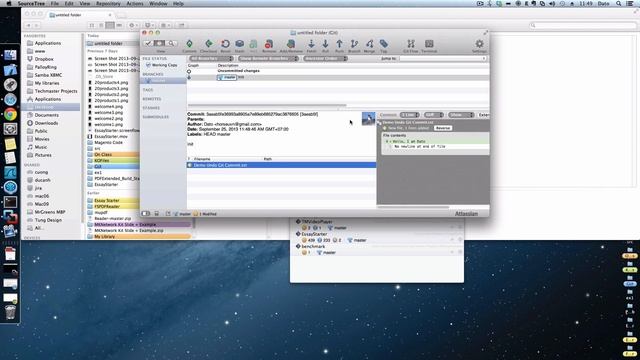Click the Merge toolbar icon
The width and height of the screenshot is (640, 360).
click(369, 45)
